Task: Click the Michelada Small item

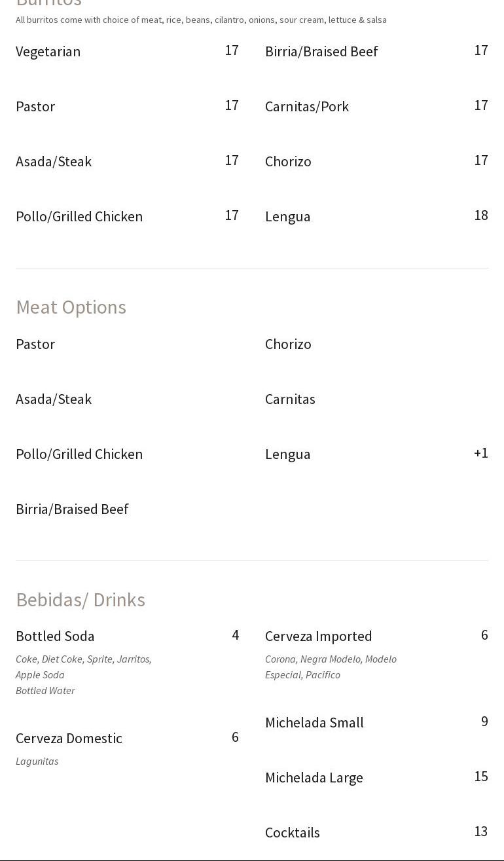Action: [314, 723]
